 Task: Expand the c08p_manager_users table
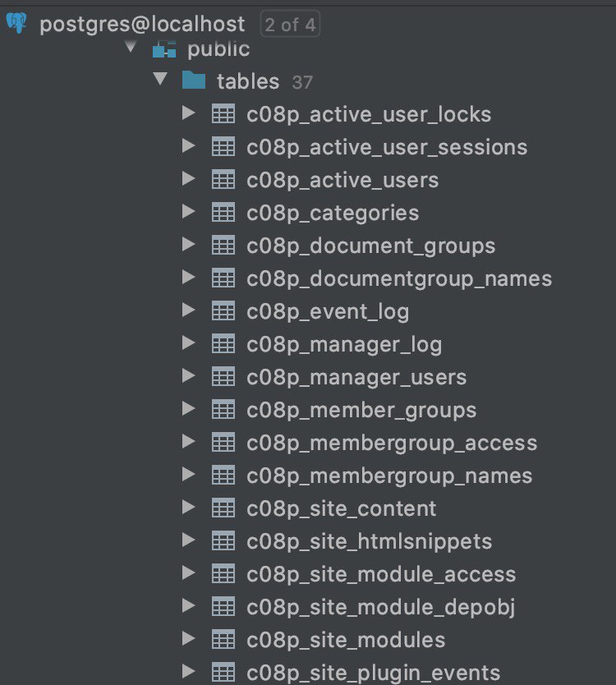pyautogui.click(x=188, y=375)
